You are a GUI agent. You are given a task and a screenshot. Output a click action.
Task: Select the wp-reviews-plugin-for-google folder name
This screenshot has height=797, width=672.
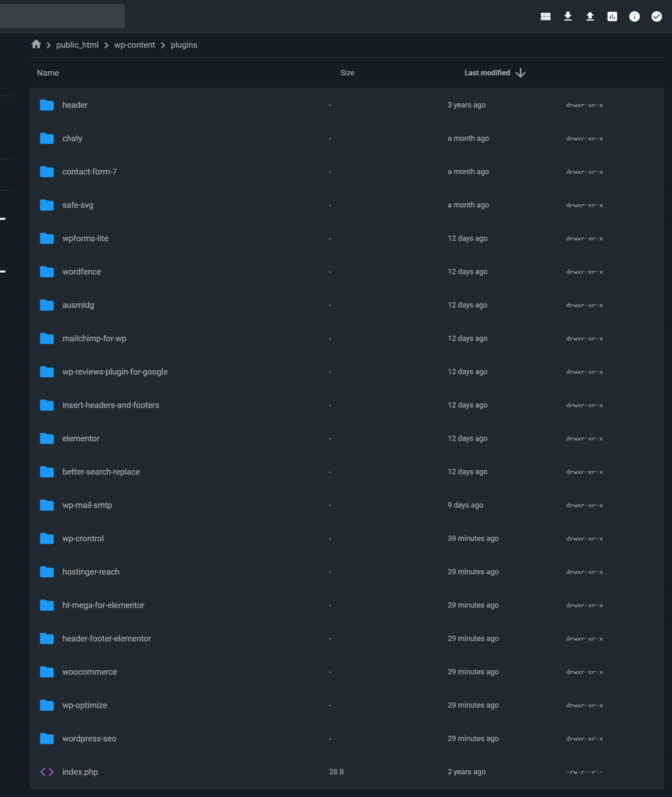tap(115, 372)
